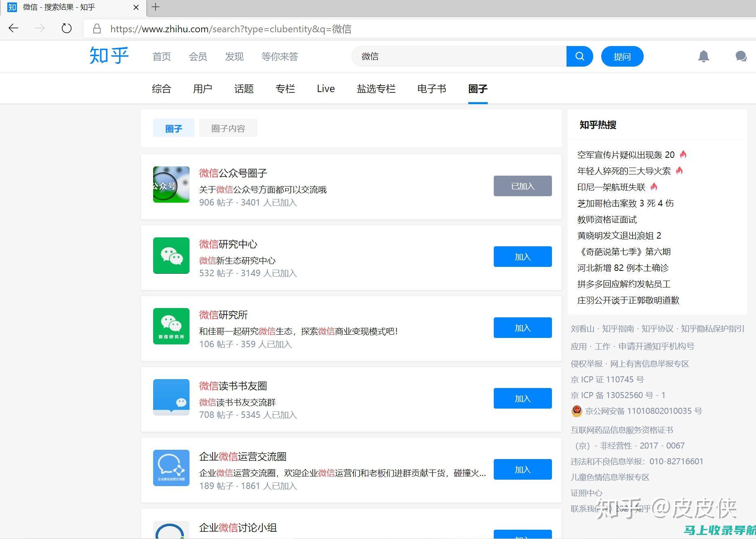
Task: Open the 微信公众号圈子 avatar
Action: tap(171, 185)
